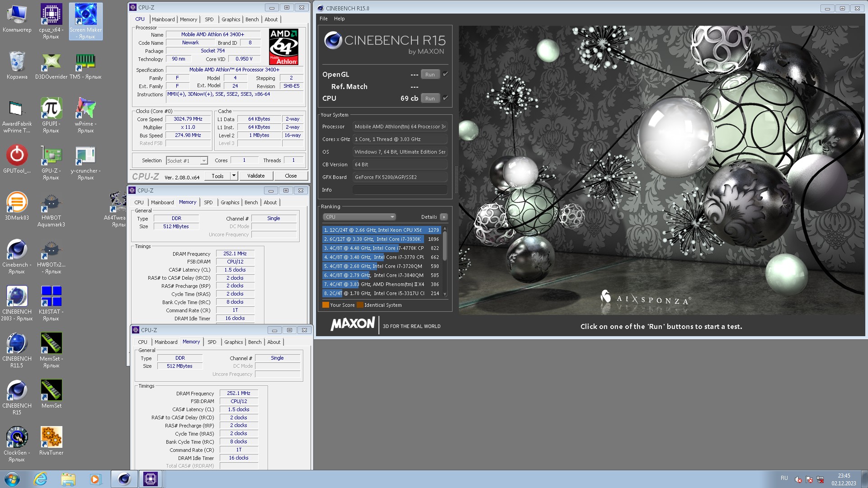
Task: Click the Close button in CPU-Z
Action: pyautogui.click(x=291, y=176)
